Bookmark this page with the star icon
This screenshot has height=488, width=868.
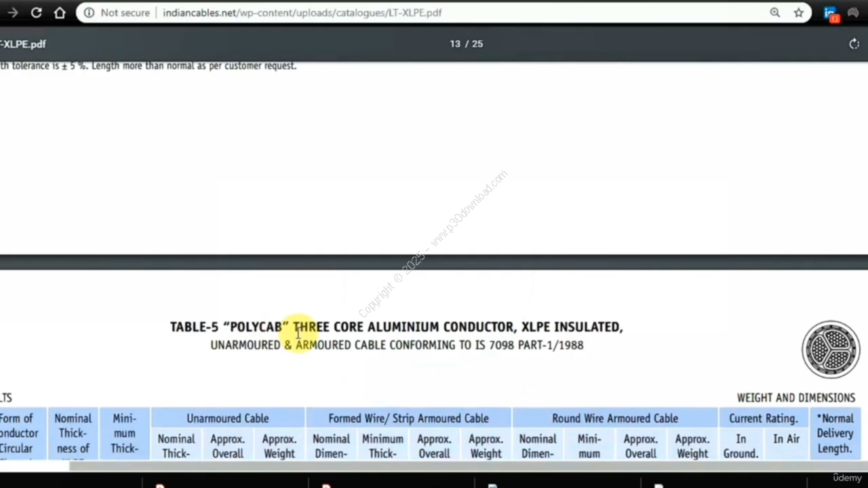[799, 13]
